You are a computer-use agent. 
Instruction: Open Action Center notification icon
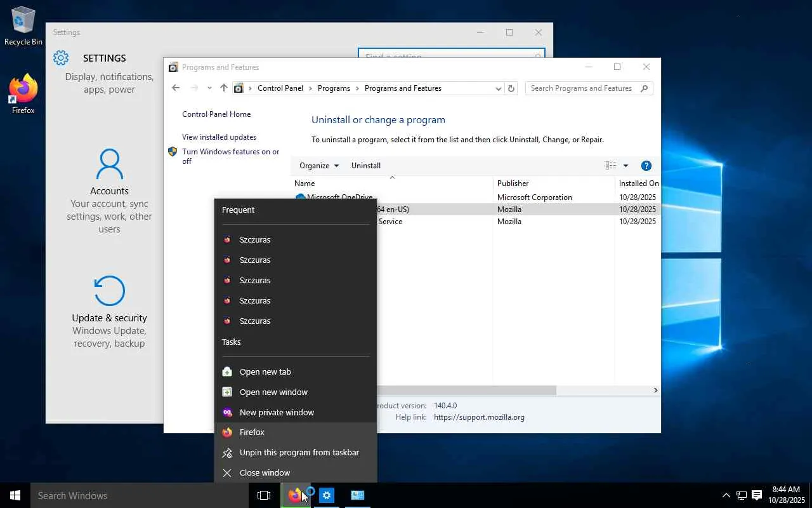point(757,495)
